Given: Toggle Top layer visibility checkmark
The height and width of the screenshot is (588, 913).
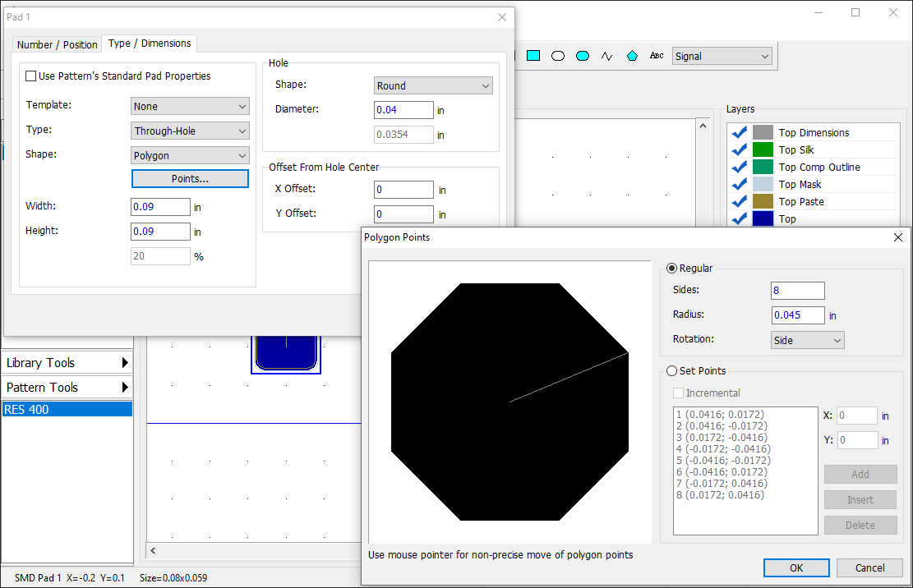Looking at the screenshot, I should click(x=740, y=218).
